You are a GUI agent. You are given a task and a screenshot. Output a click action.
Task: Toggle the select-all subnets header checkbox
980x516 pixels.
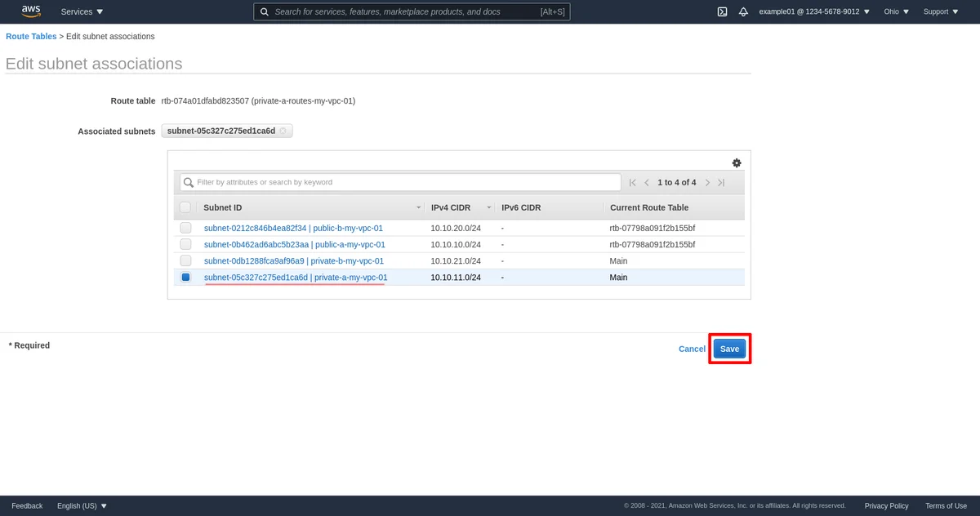[x=185, y=207]
